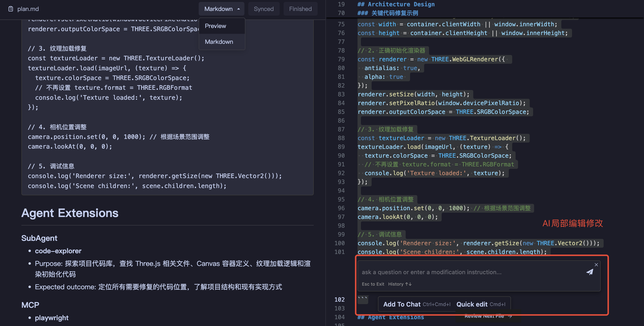Screen dimensions: 644x326
Task: Click the History ↑↓ arrows control
Action: (x=400, y=284)
